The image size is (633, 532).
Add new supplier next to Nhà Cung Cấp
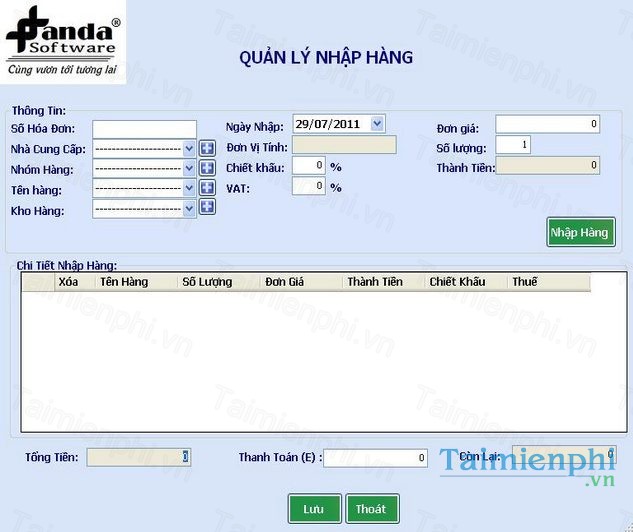[x=207, y=148]
